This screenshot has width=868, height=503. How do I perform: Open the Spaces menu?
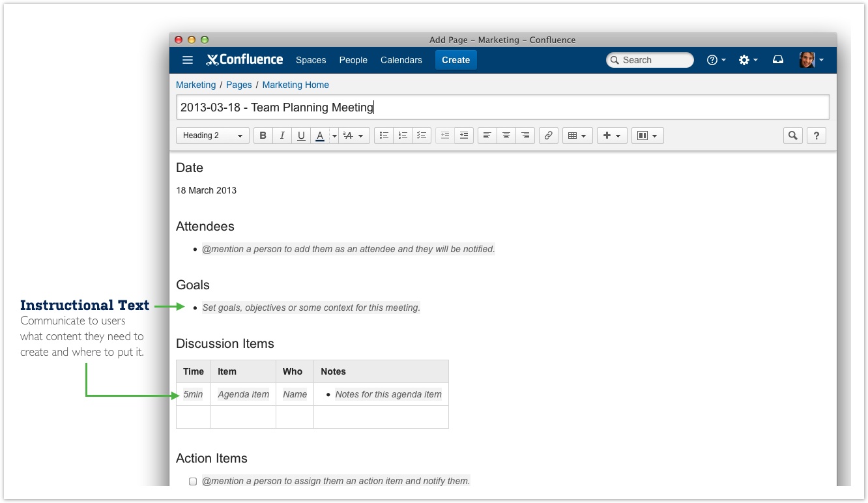coord(311,59)
